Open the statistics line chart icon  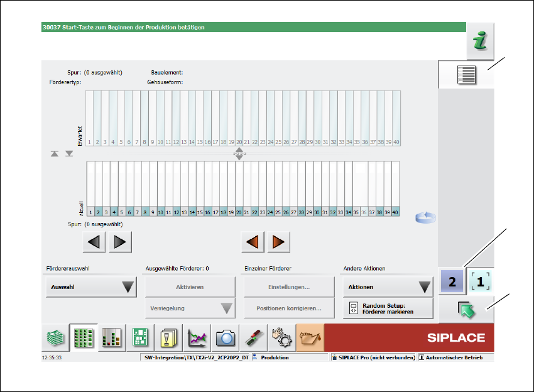point(197,337)
